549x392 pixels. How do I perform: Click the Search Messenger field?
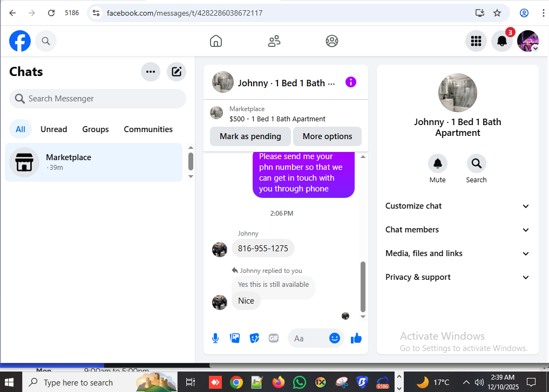coord(98,99)
